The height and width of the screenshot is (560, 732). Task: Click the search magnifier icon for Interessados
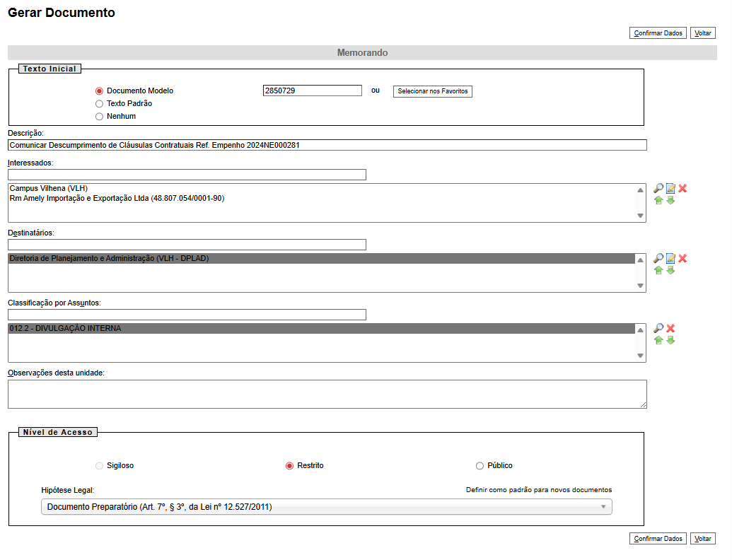tap(658, 189)
